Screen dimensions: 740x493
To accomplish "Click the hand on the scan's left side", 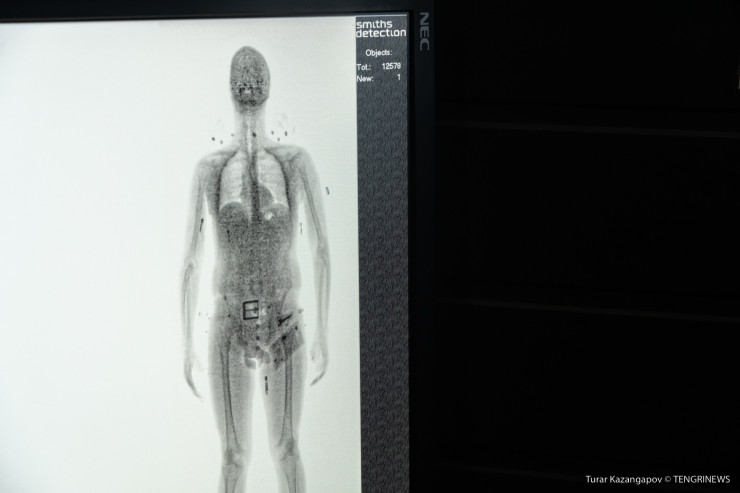I will 191,375.
